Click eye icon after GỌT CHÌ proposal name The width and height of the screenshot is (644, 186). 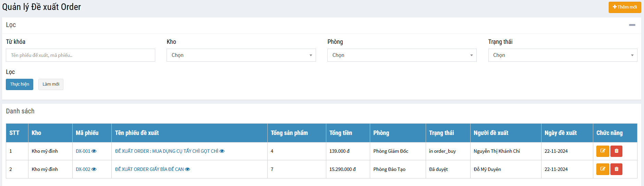point(222,151)
